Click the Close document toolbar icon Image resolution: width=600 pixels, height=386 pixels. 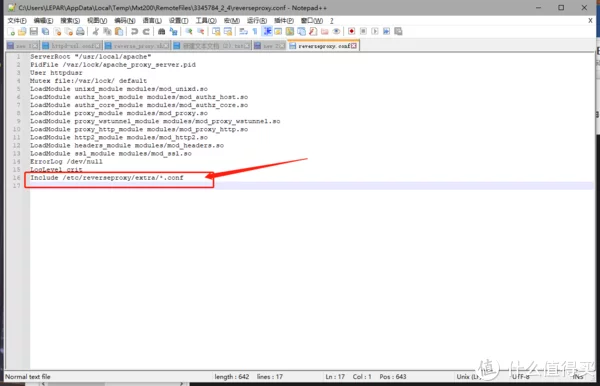point(57,32)
